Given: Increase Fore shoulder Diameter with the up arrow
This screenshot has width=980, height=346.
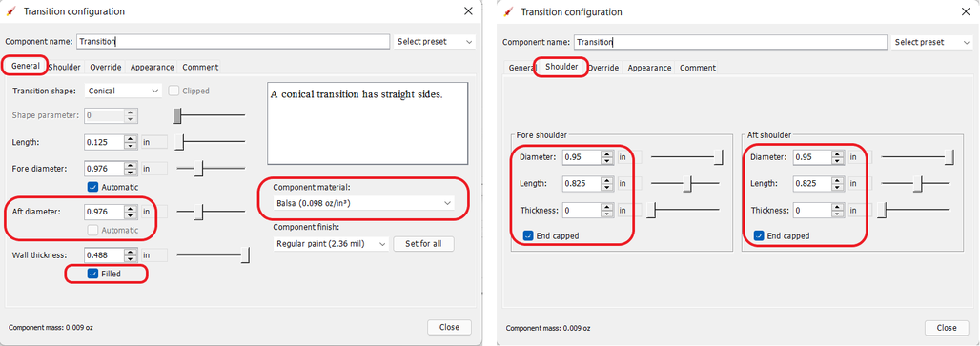Looking at the screenshot, I should 607,153.
